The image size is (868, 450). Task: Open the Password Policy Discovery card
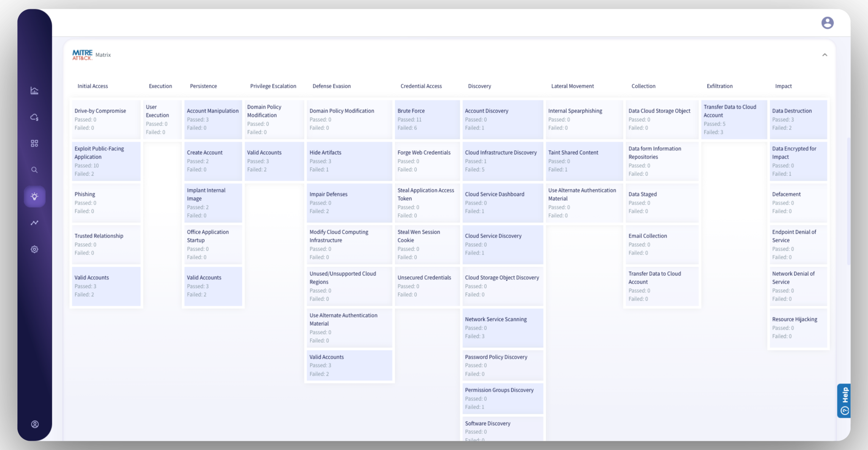click(x=503, y=365)
